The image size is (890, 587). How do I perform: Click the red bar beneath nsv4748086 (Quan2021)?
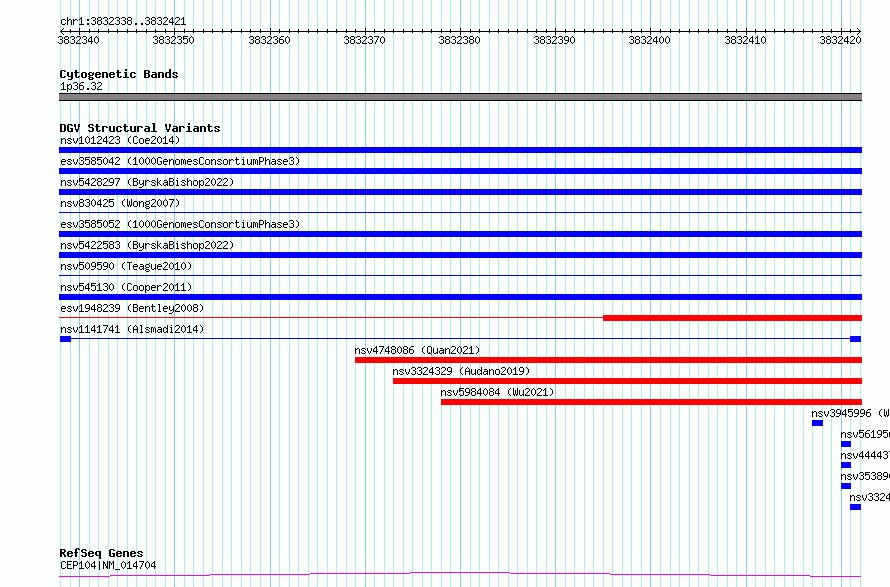tap(608, 360)
